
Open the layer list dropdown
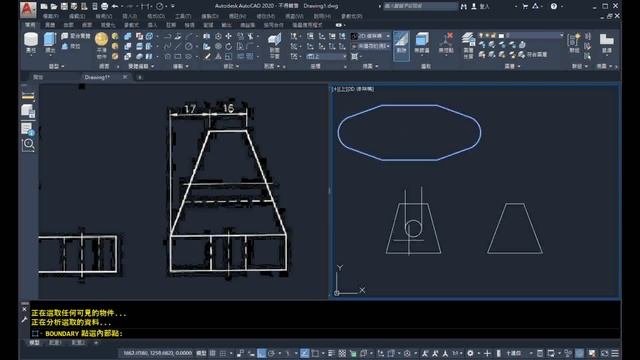(x=521, y=36)
